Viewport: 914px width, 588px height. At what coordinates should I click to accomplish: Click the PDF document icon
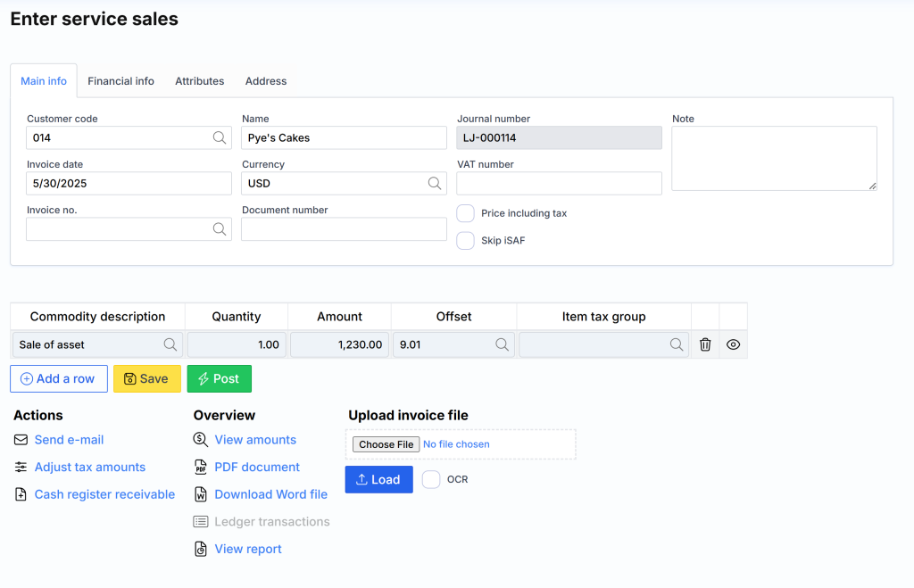[201, 468]
